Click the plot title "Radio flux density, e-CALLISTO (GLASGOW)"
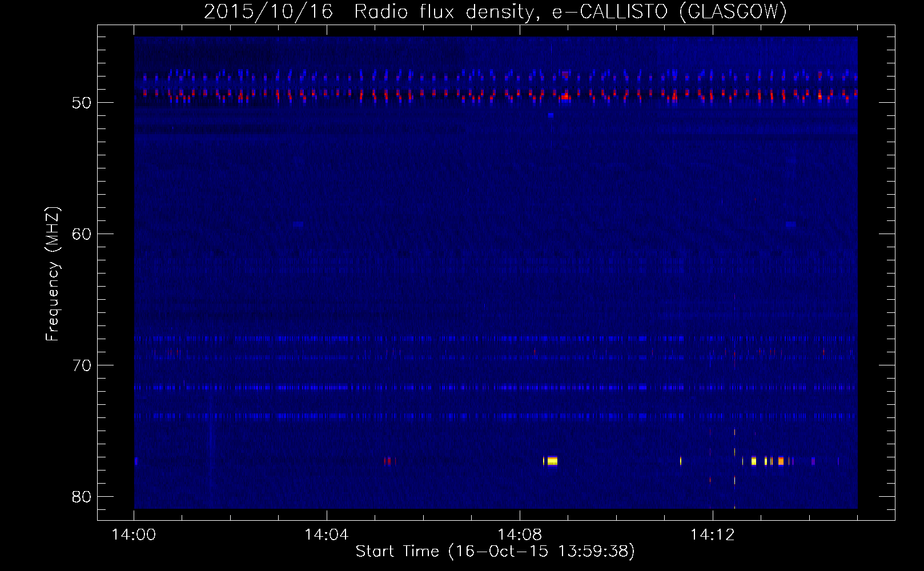The image size is (924, 571). pyautogui.click(x=571, y=11)
